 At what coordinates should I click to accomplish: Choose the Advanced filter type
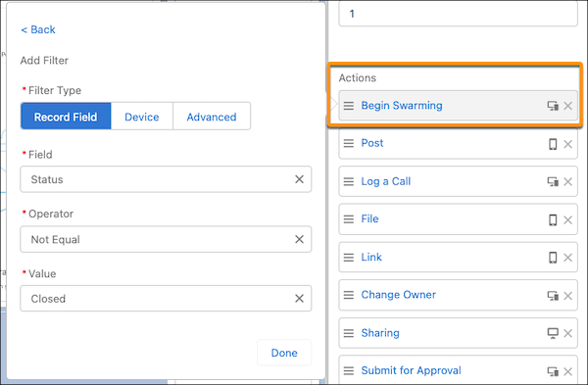212,117
